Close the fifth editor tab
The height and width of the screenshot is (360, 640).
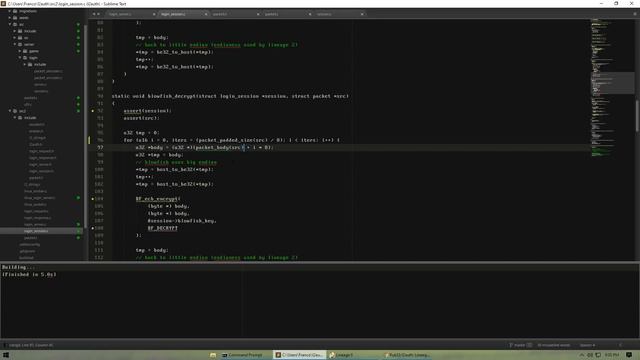coord(362,14)
